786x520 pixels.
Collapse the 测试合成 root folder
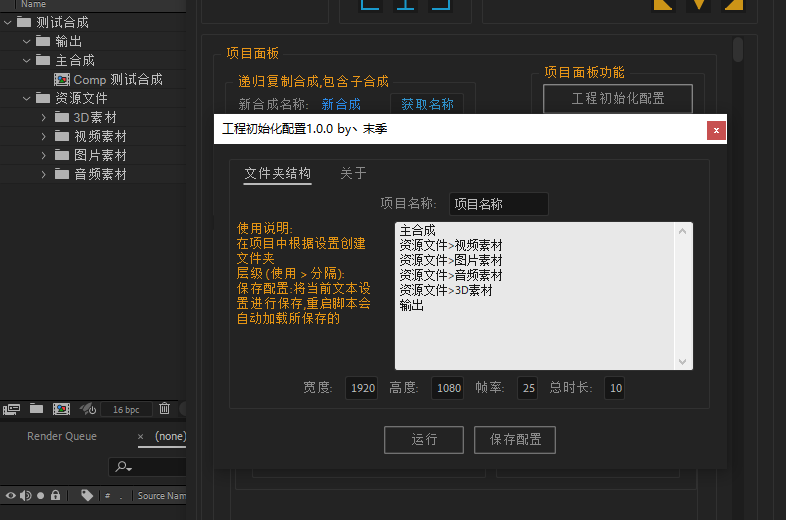point(8,22)
